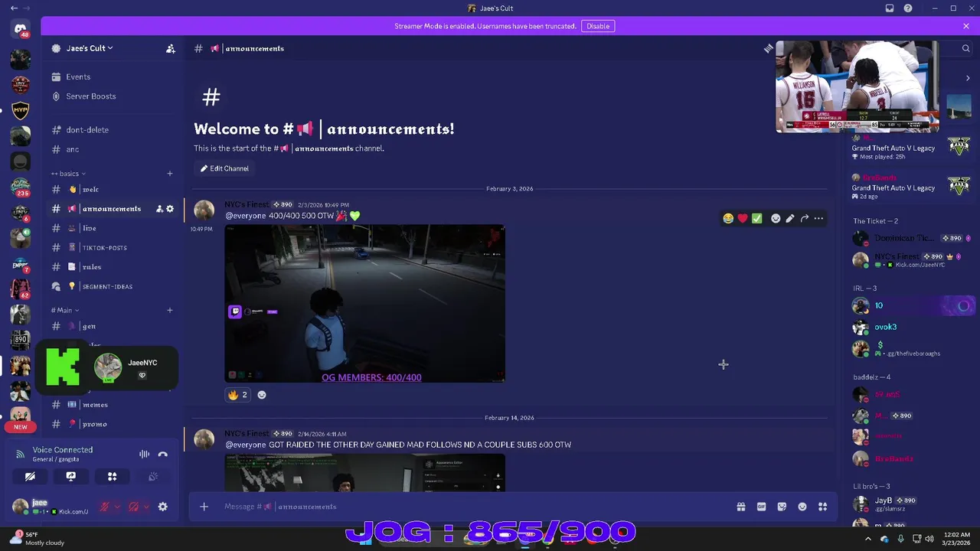This screenshot has width=980, height=551.
Task: Open the soundboard from voice panel
Action: pyautogui.click(x=153, y=476)
